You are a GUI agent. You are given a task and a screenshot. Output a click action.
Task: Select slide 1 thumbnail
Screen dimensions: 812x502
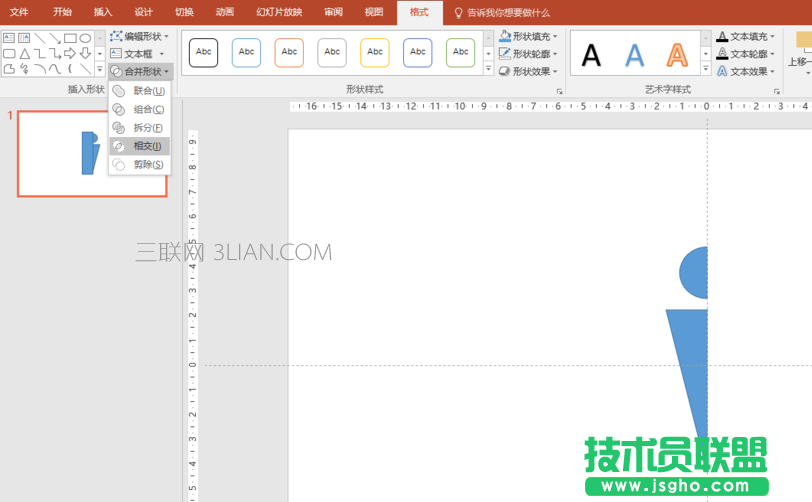pos(92,153)
